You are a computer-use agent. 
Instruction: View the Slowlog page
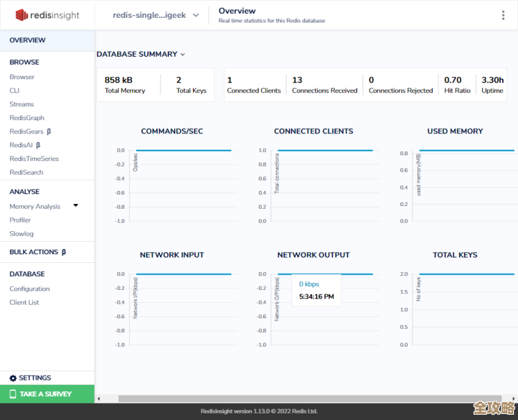(x=21, y=234)
